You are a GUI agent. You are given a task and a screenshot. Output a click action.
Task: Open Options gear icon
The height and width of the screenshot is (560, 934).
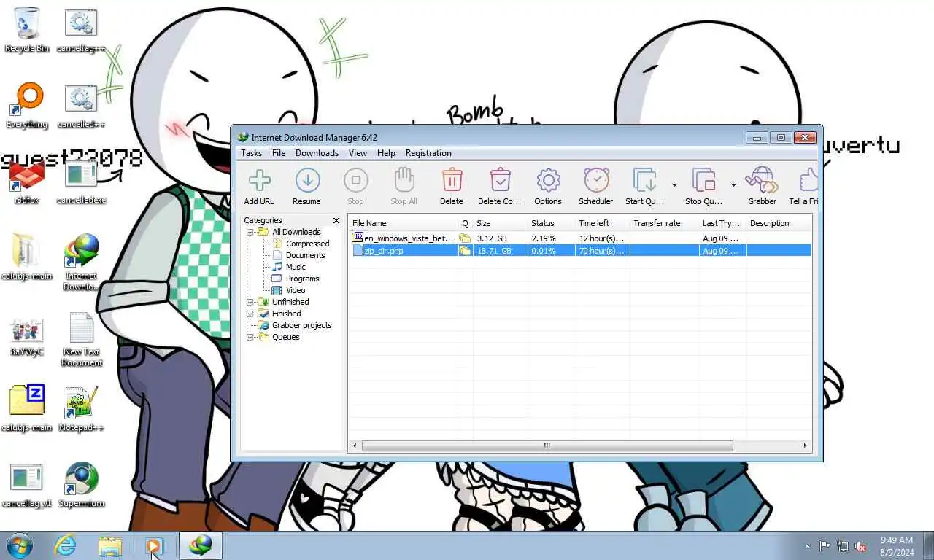pos(548,180)
